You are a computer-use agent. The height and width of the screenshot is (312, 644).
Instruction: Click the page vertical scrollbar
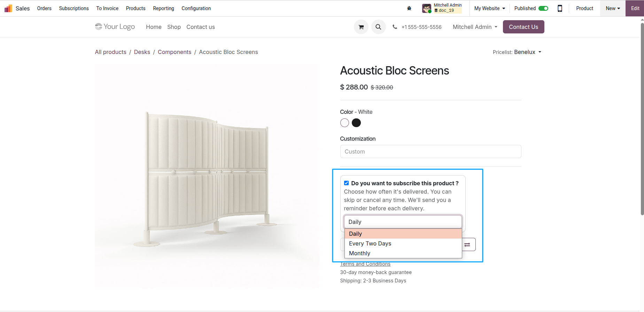pyautogui.click(x=642, y=118)
